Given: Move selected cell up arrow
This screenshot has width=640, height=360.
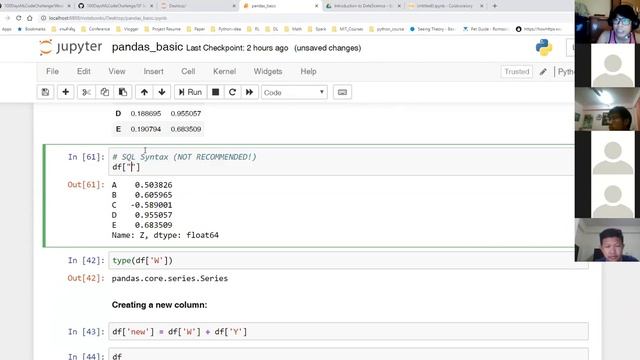Looking at the screenshot, I should [144, 92].
